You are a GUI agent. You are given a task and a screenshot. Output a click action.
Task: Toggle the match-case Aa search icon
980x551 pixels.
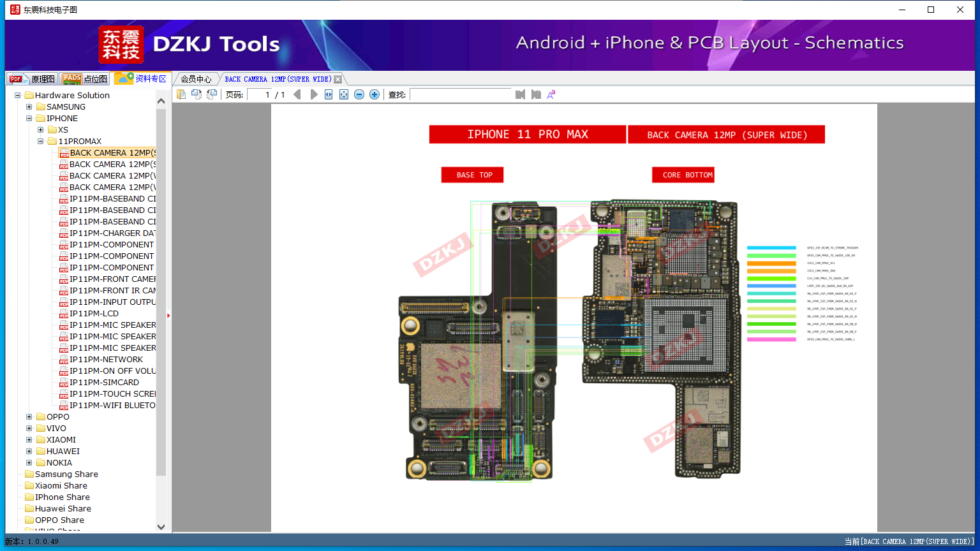coord(551,94)
